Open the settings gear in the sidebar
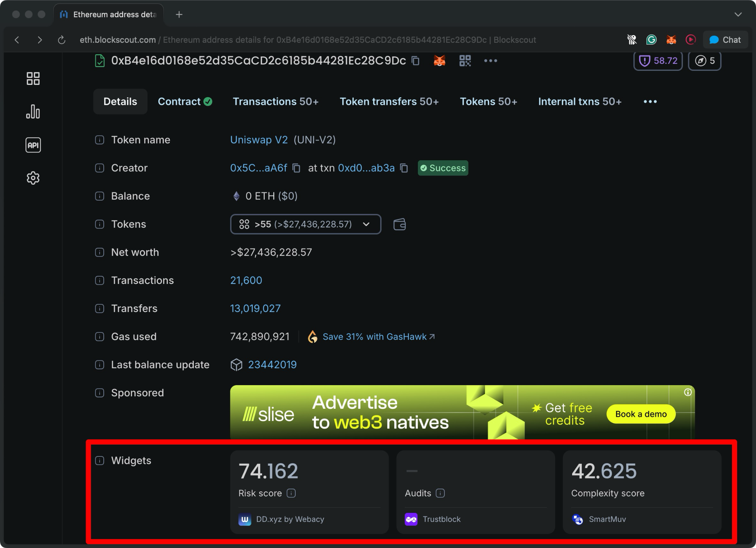 click(x=33, y=178)
